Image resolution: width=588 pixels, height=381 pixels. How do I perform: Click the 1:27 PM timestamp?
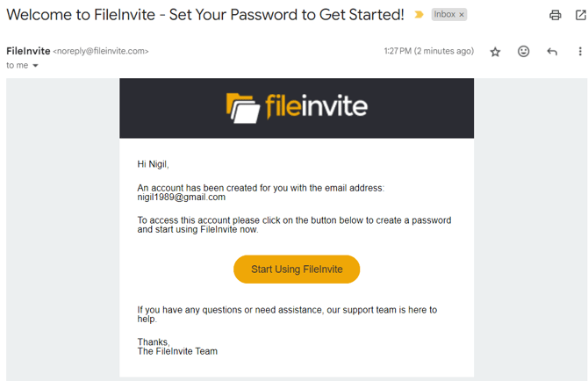pyautogui.click(x=428, y=52)
